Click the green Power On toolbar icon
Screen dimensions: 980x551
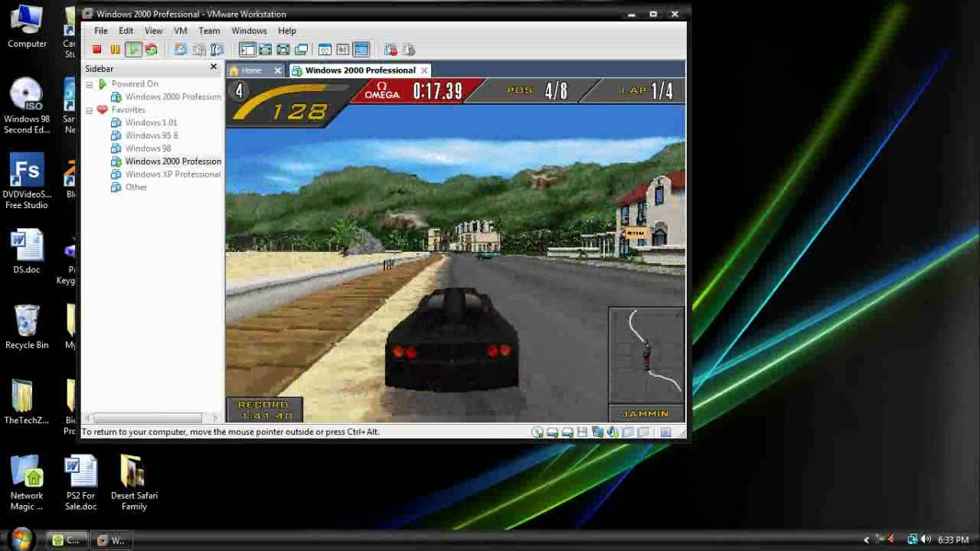[x=133, y=50]
